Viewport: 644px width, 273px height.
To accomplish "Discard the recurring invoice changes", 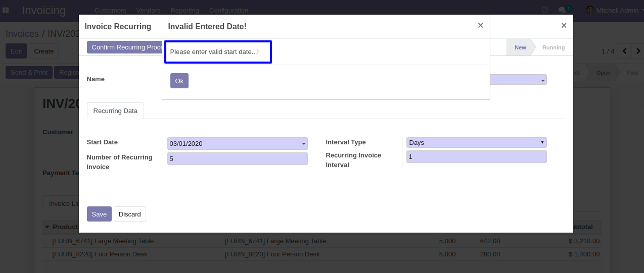I will coord(130,214).
